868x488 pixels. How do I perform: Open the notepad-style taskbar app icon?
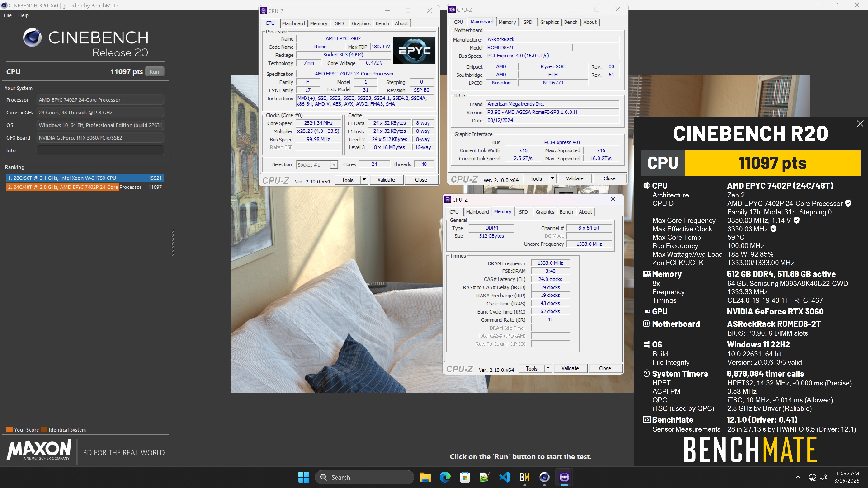485,477
